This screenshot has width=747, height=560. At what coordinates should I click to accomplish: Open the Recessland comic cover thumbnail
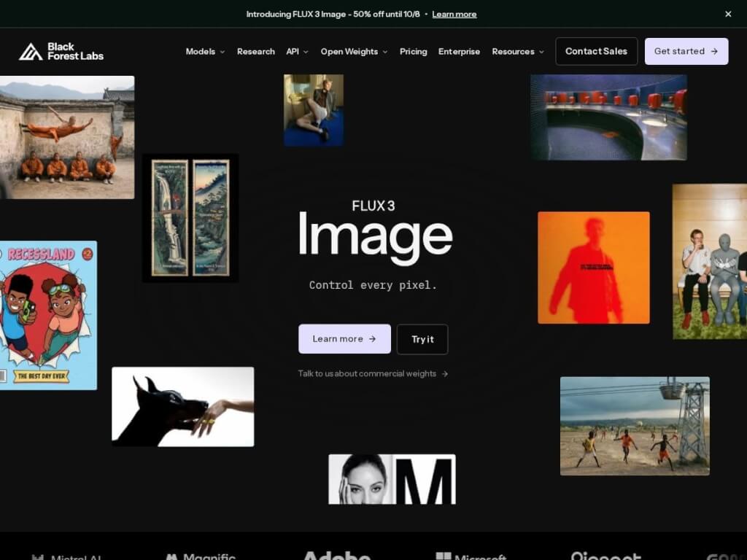pos(48,315)
